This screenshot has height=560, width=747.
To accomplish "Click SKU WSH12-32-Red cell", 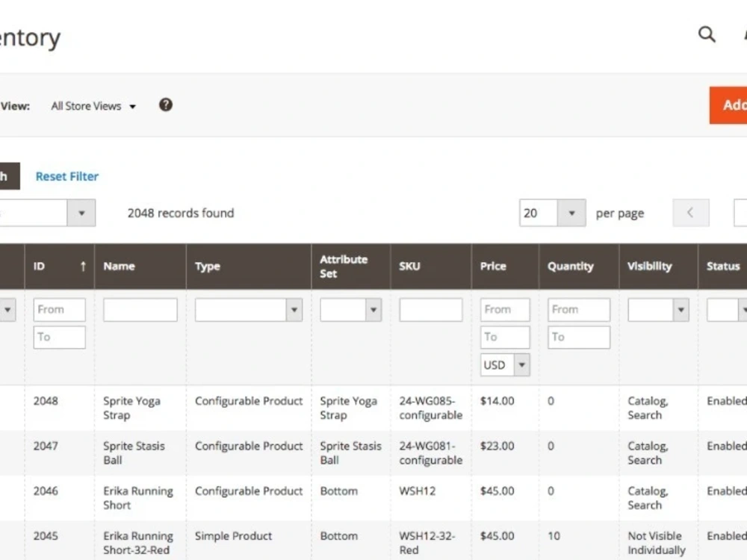I will [x=427, y=543].
